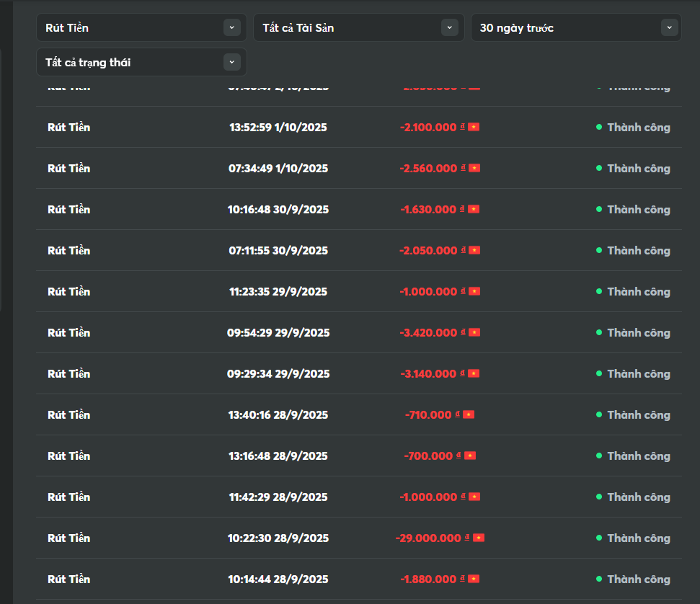700x604 pixels.
Task: Expand the Tất cả Tài Sản filter
Action: click(x=358, y=28)
